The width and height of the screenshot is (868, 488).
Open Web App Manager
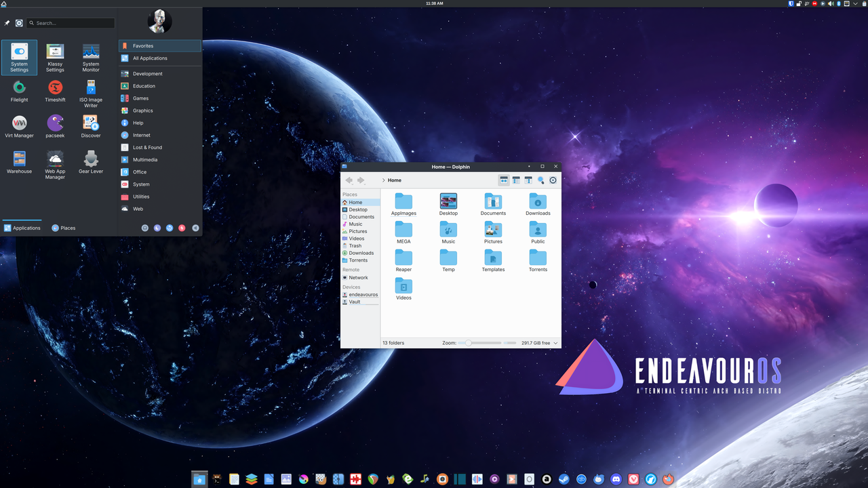tap(55, 163)
